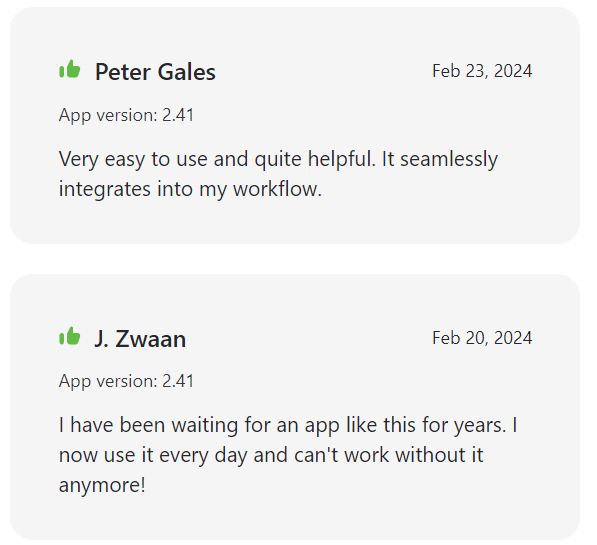The width and height of the screenshot is (597, 545).
Task: Select the reviewer name Peter Gales
Action: pos(155,72)
